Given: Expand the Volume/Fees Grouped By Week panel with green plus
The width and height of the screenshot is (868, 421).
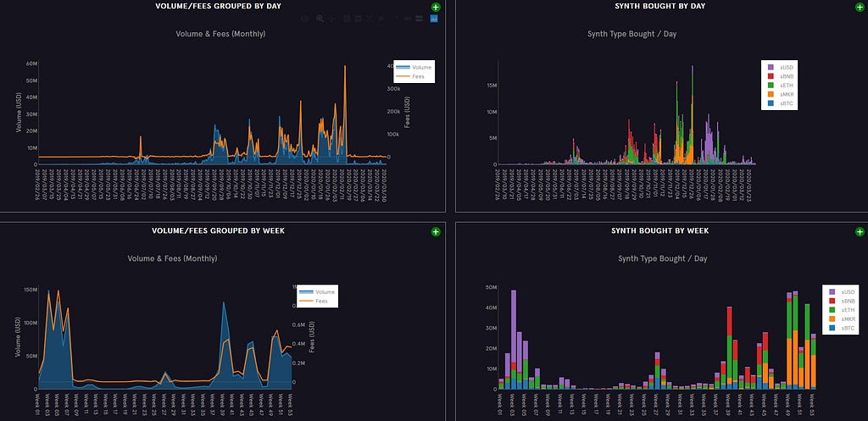Looking at the screenshot, I should click(x=436, y=232).
